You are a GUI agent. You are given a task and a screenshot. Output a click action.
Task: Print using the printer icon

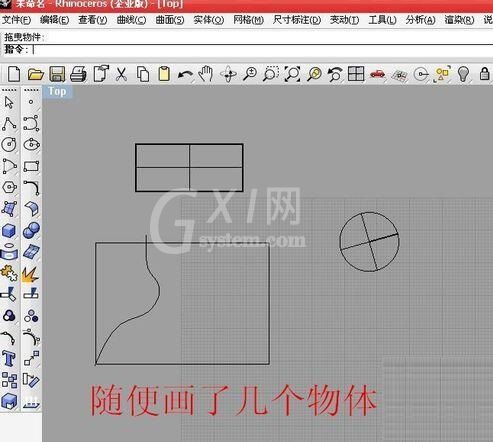tap(79, 74)
